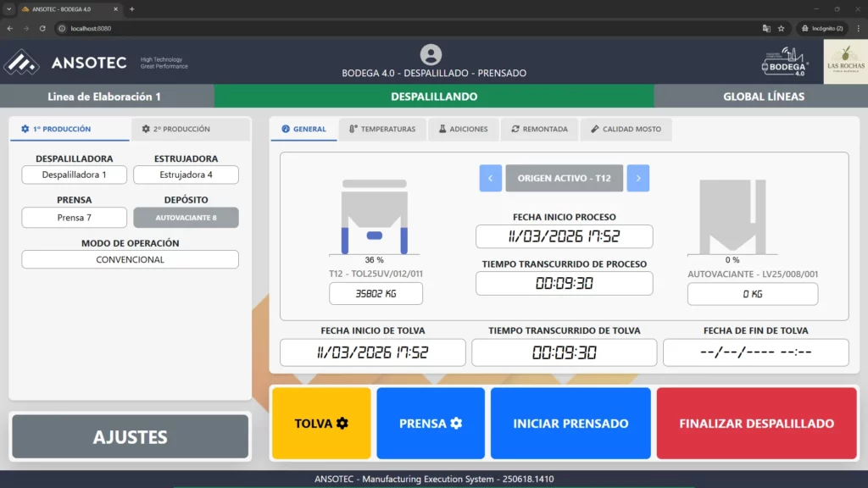Click the AUTOVACIANTE 8 depósito button

point(186,218)
